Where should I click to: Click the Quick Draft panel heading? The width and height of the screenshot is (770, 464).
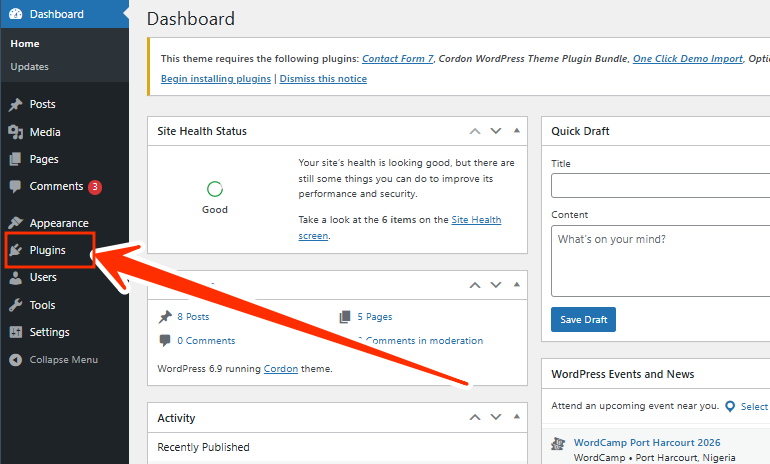[x=580, y=131]
